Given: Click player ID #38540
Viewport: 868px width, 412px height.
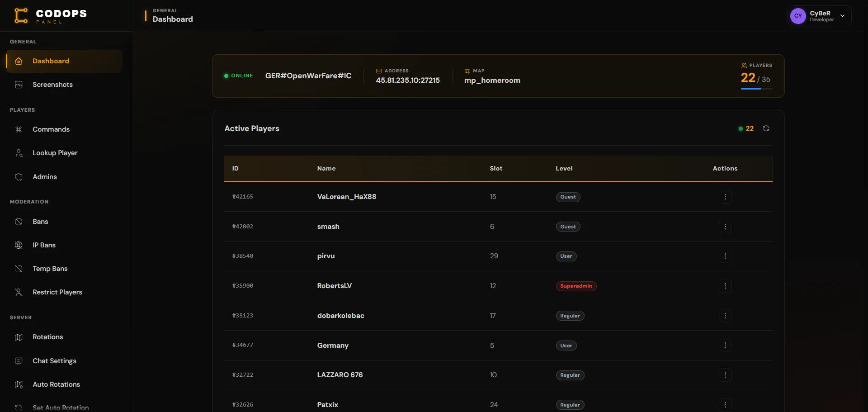Looking at the screenshot, I should tap(243, 256).
